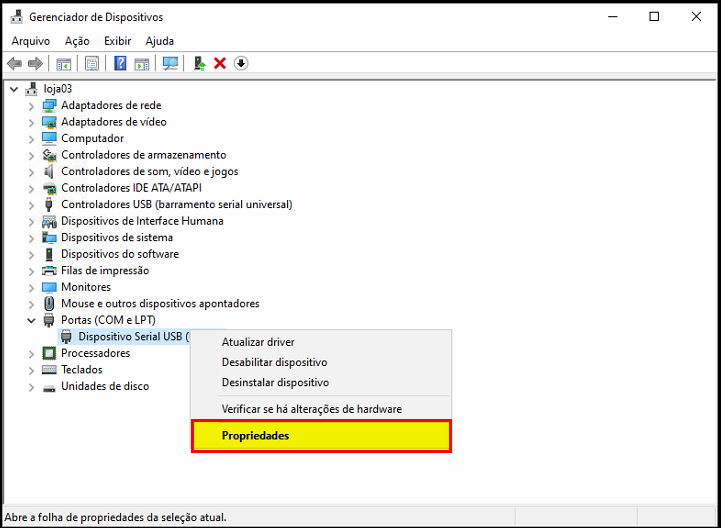
Task: Click the Forward arrow toolbar icon
Action: [35, 63]
